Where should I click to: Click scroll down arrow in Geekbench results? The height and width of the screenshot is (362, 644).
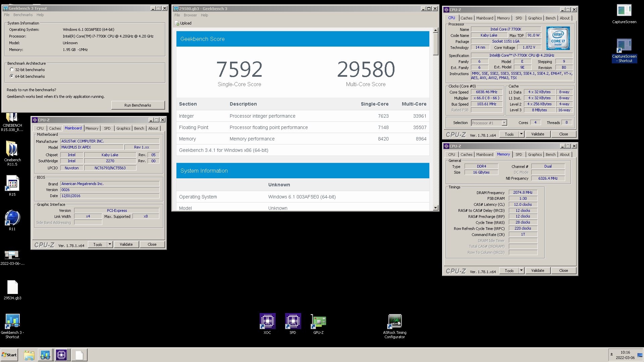click(x=435, y=208)
